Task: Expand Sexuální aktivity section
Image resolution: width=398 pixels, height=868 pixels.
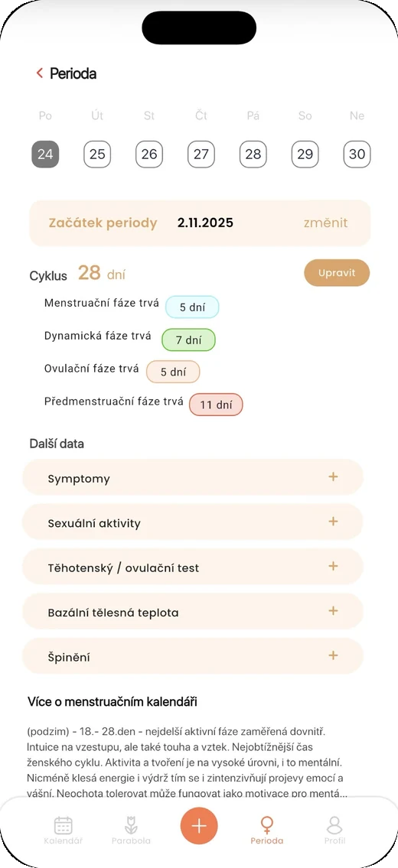Action: [192, 522]
